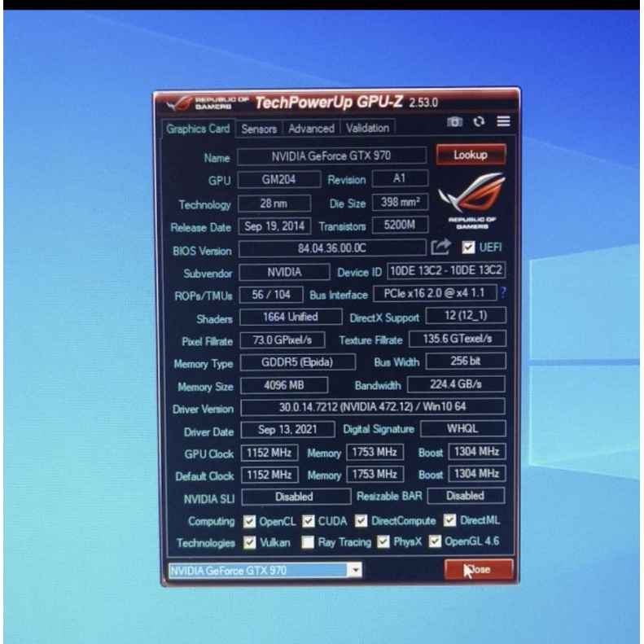Click the Bus Interface question mark
The image size is (644, 644).
click(x=503, y=293)
